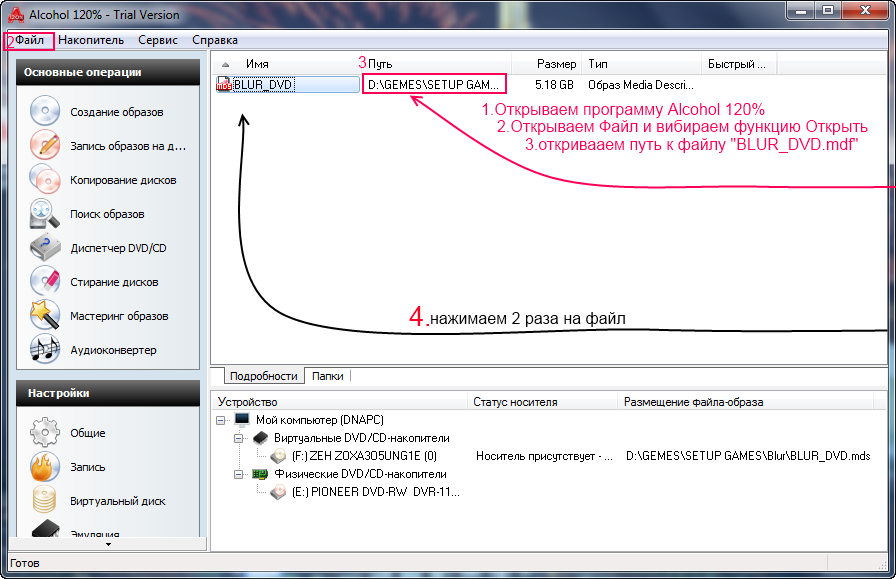Open Запись образов на диски link

point(128,146)
